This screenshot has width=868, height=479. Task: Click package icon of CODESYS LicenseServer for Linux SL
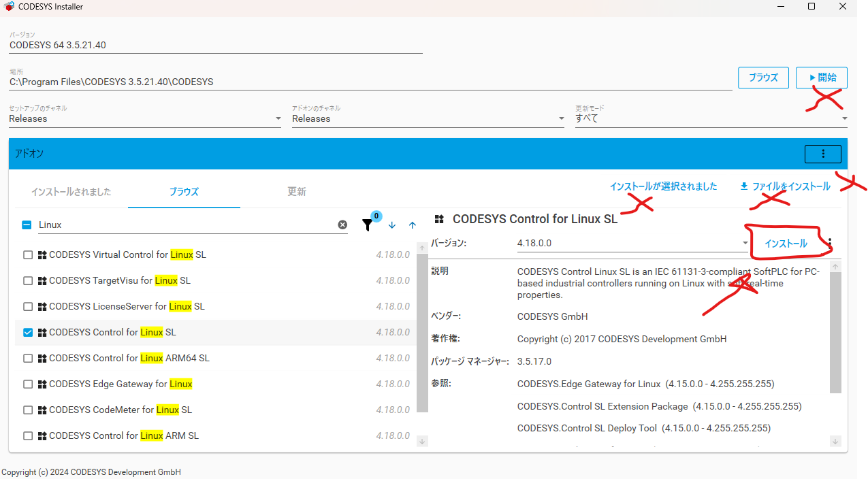42,307
